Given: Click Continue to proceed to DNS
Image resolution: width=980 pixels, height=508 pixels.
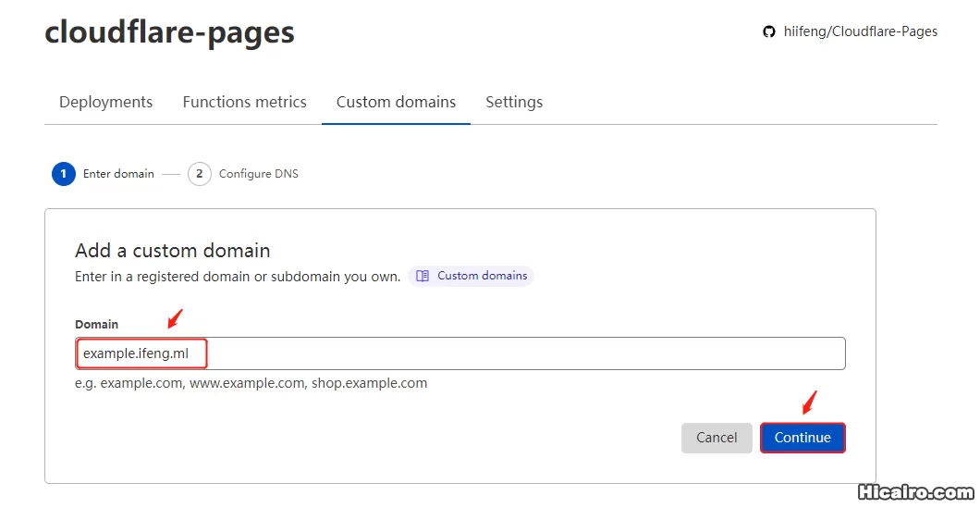Looking at the screenshot, I should tap(802, 438).
